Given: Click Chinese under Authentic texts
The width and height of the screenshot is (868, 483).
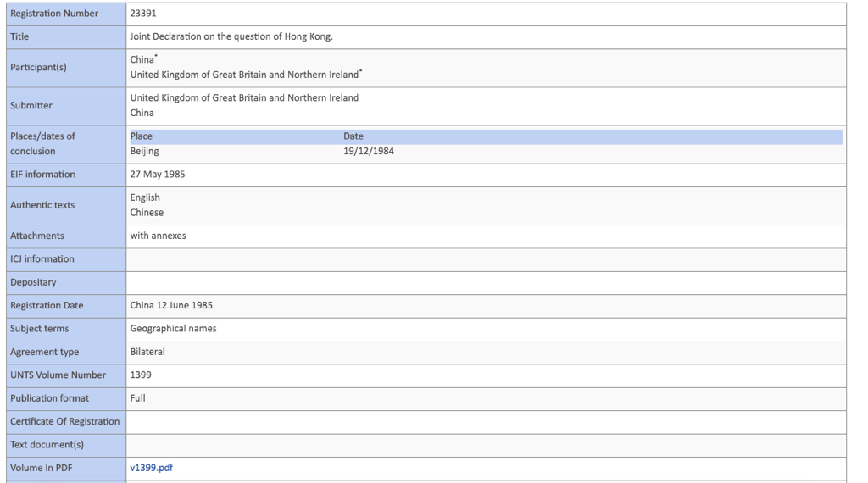Looking at the screenshot, I should coord(147,213).
